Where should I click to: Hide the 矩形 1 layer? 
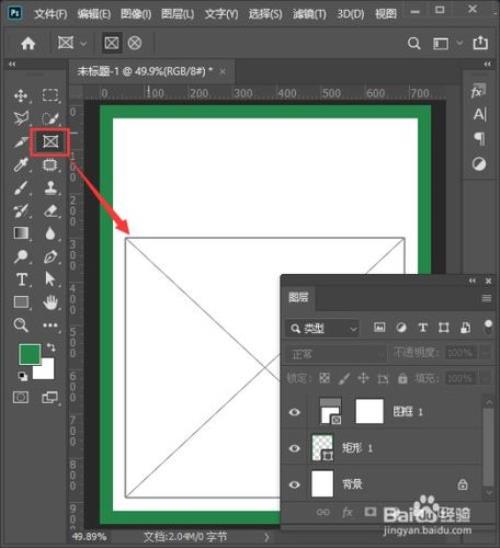point(295,448)
